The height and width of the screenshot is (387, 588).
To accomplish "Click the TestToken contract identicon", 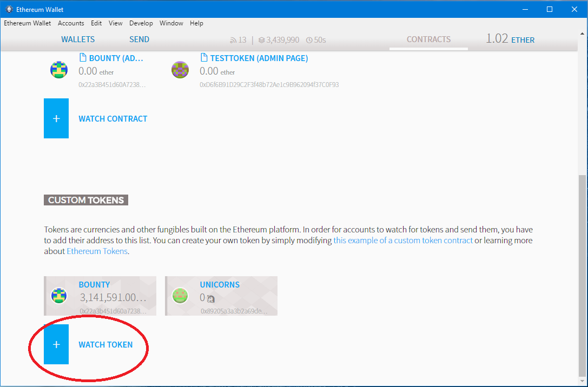I will (180, 70).
